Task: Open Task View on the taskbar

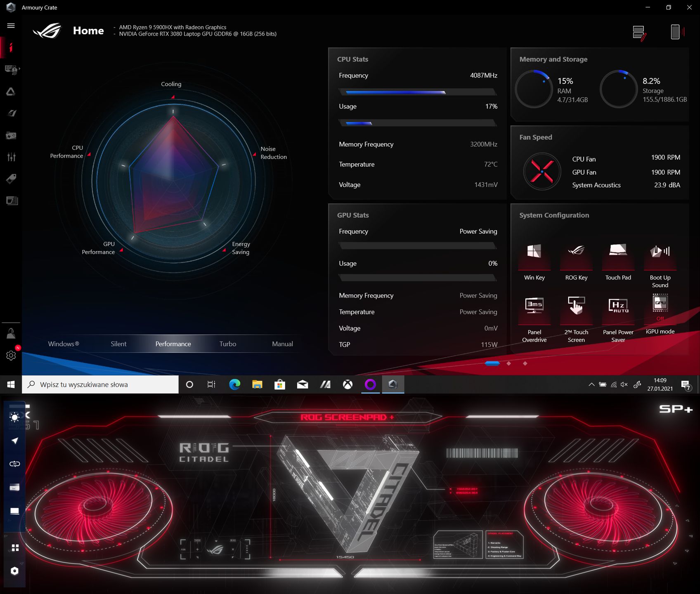Action: click(211, 384)
